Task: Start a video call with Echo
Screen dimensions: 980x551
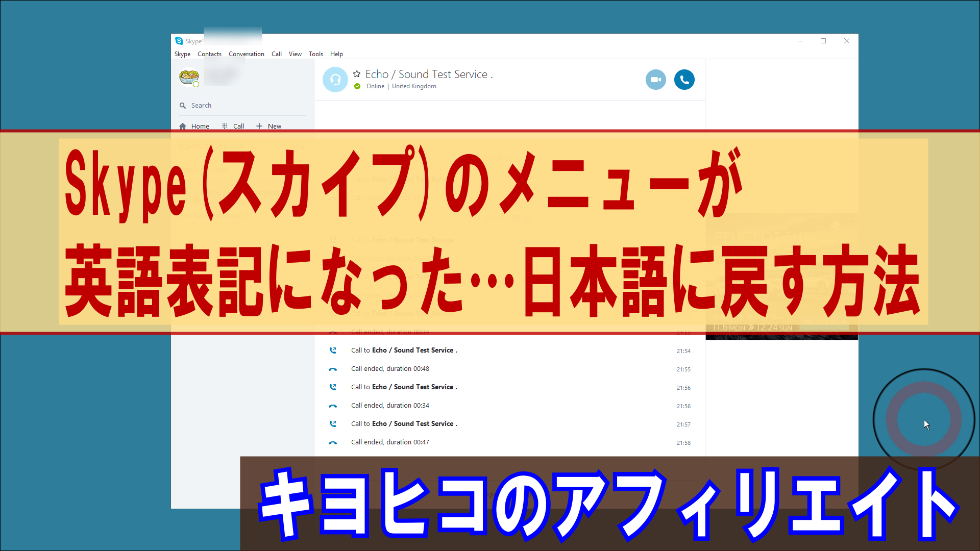Action: 655,80
